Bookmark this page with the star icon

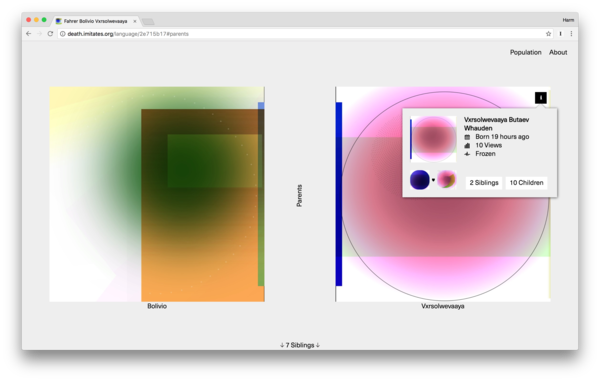point(548,34)
